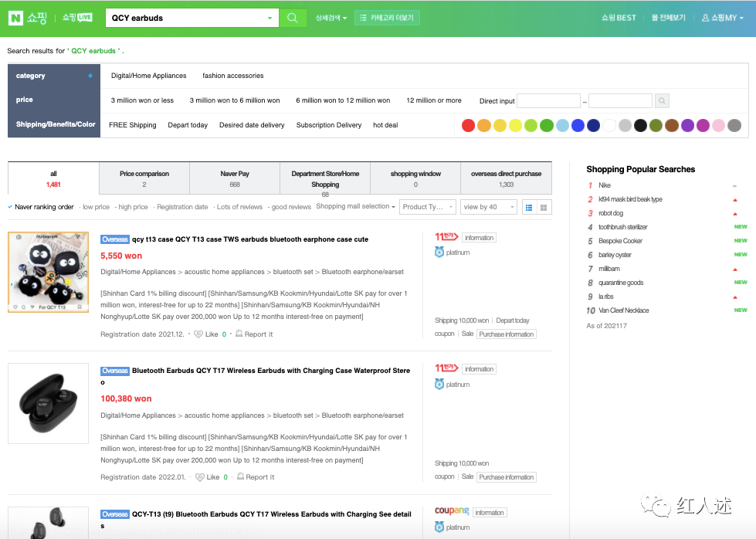Open the Shopping LIVE badge
Image resolution: width=756 pixels, height=539 pixels.
pos(77,18)
